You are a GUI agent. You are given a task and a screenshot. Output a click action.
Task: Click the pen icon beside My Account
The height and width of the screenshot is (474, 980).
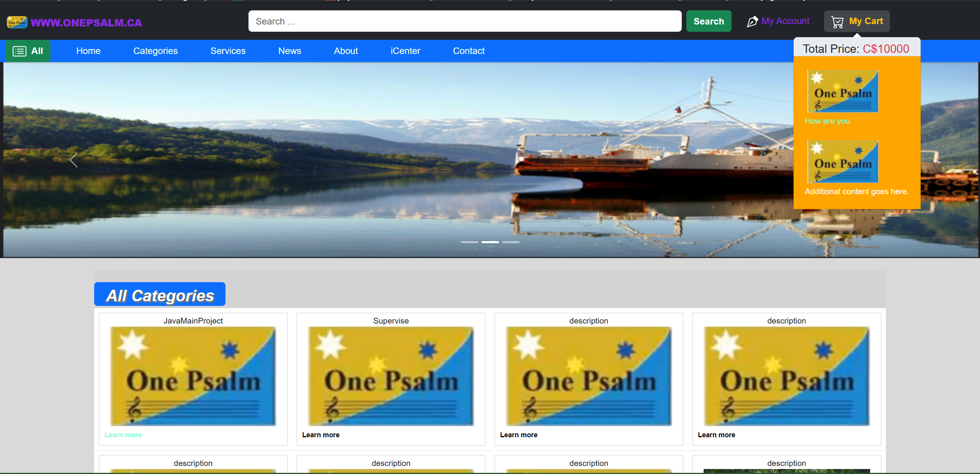(x=752, y=21)
